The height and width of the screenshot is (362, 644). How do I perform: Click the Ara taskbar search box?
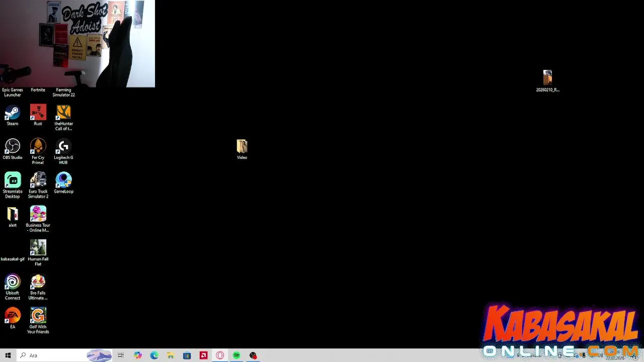(64, 355)
